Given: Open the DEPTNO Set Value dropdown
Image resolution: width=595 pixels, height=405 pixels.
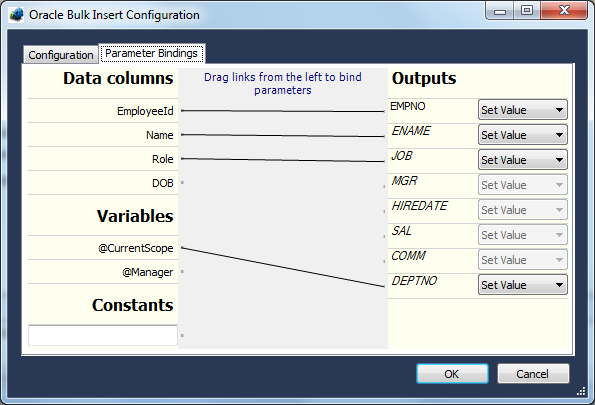Looking at the screenshot, I should click(523, 285).
